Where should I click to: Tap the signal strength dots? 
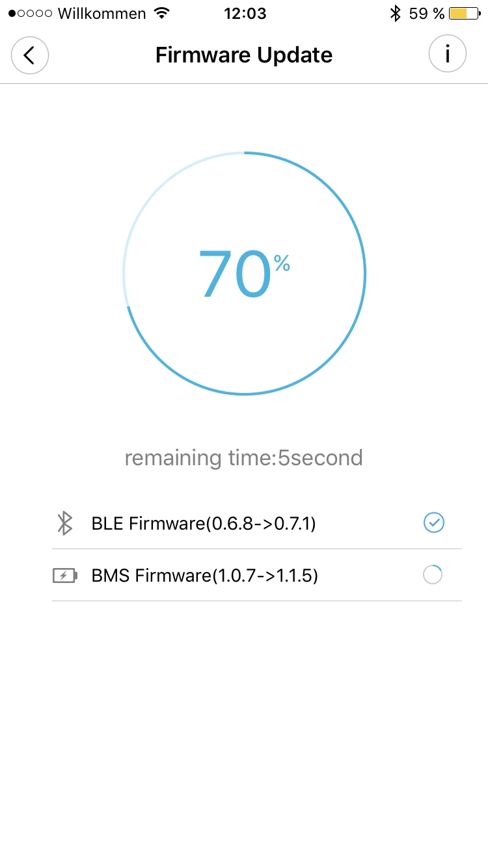[31, 14]
